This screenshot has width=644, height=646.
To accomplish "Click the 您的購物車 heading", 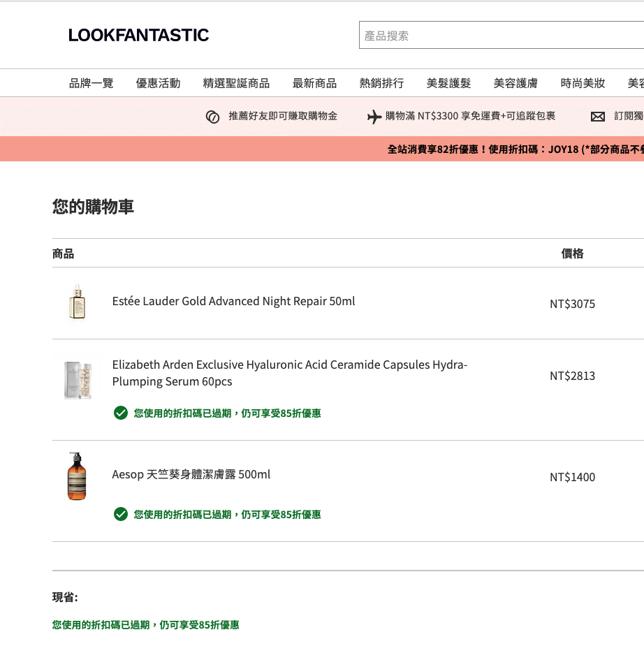I will tap(93, 207).
